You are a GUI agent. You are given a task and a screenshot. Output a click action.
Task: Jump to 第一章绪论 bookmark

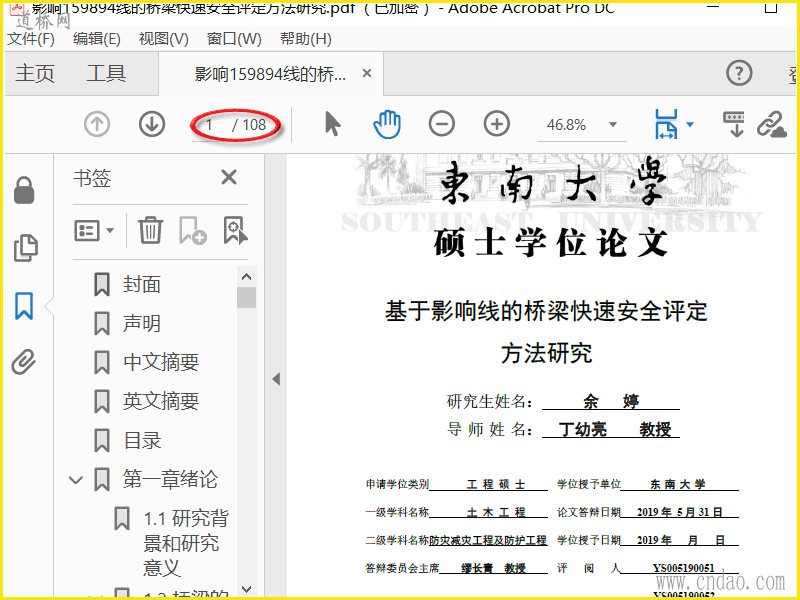pyautogui.click(x=170, y=479)
